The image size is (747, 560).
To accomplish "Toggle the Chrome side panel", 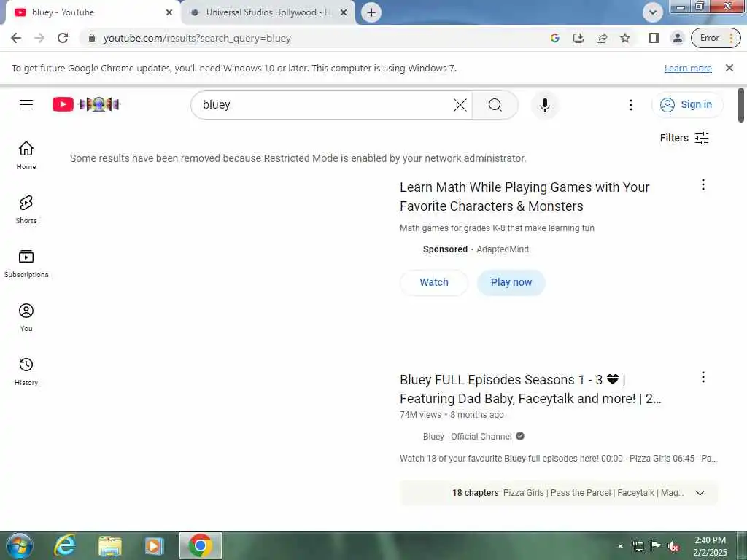I will [654, 38].
